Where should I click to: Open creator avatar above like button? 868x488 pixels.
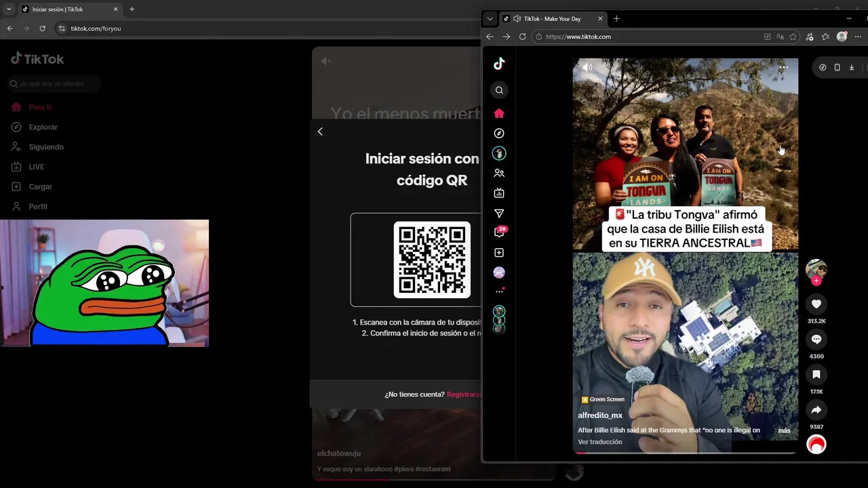click(x=816, y=269)
